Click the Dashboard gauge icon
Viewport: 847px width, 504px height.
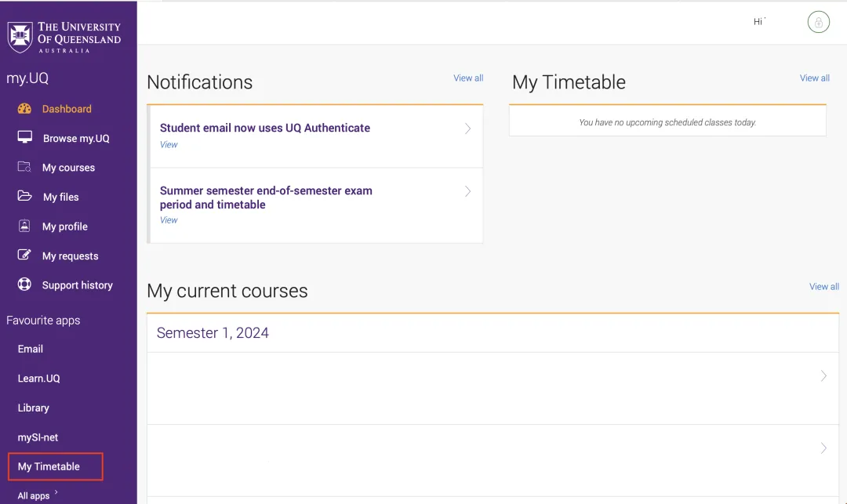point(24,108)
